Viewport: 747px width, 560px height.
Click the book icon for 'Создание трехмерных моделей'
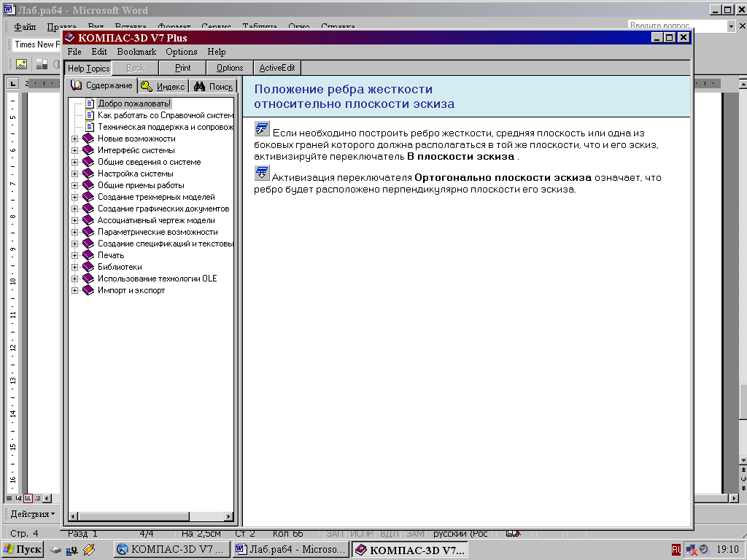pyautogui.click(x=88, y=197)
